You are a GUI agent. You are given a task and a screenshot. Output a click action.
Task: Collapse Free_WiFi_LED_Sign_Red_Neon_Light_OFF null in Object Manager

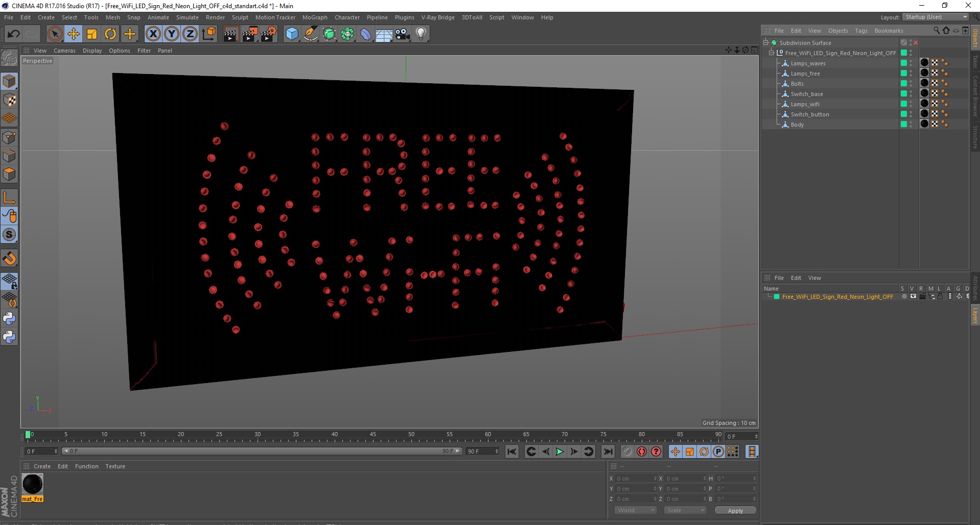click(772, 53)
